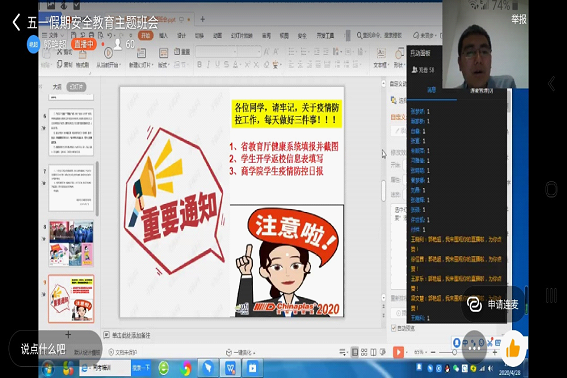Select the 设计 ribbon tab

tap(181, 35)
